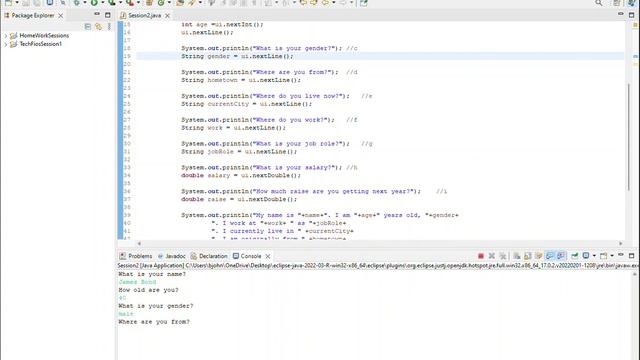Click console line 'Where are you from?'
The image size is (640, 360).
coord(154,322)
